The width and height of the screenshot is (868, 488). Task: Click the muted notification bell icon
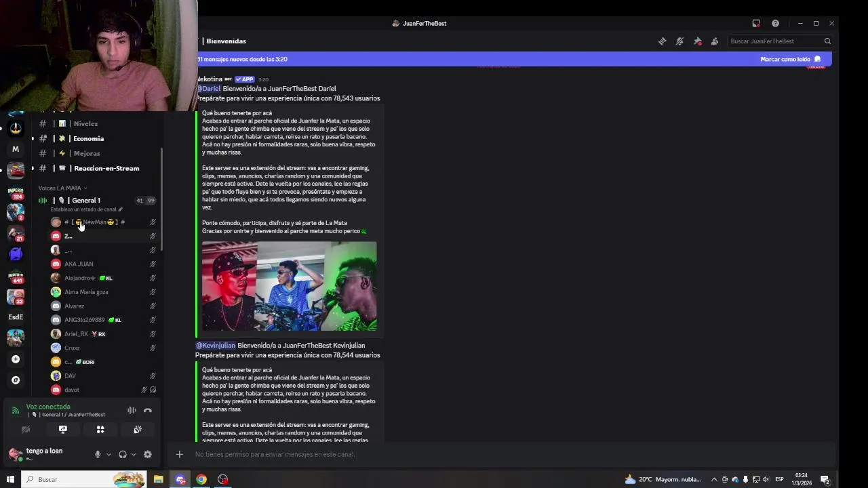coord(679,41)
